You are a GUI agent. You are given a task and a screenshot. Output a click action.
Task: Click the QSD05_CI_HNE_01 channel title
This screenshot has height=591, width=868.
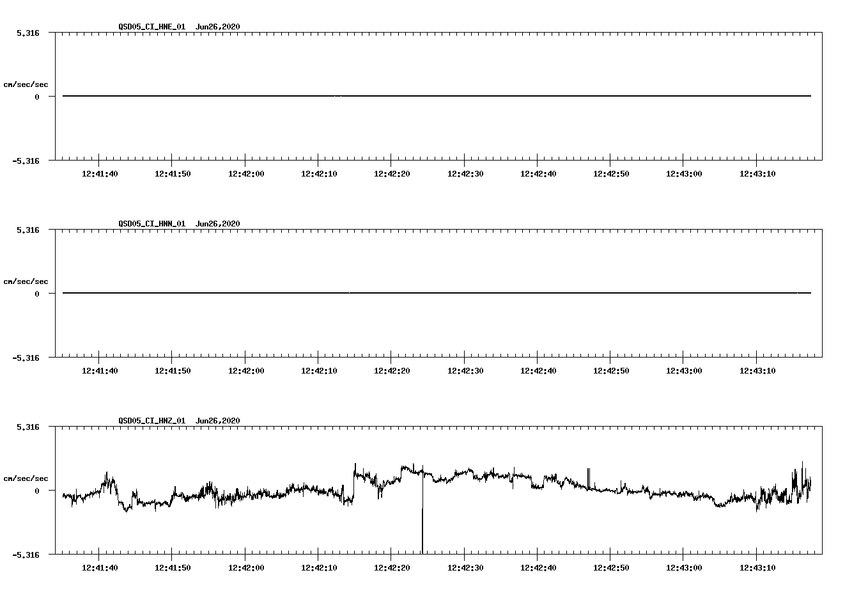pyautogui.click(x=152, y=27)
